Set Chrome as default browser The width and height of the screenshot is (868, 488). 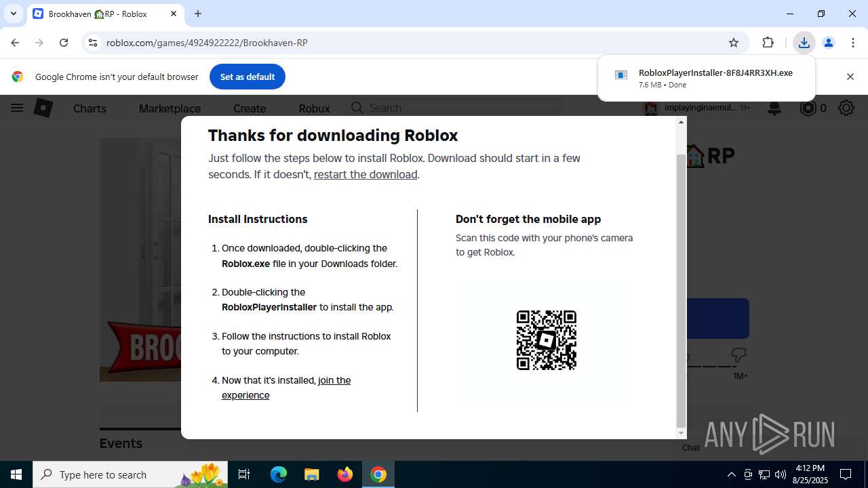[x=248, y=77]
